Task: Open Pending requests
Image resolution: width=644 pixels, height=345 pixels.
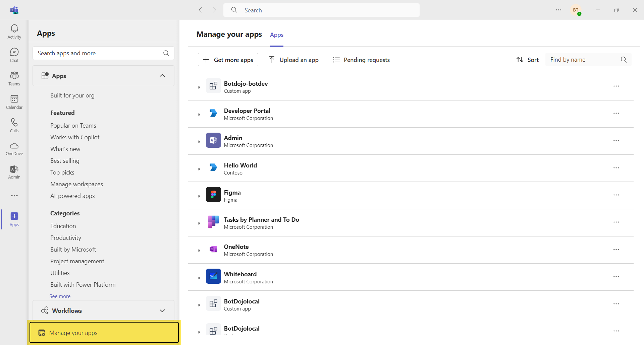Action: [x=361, y=60]
